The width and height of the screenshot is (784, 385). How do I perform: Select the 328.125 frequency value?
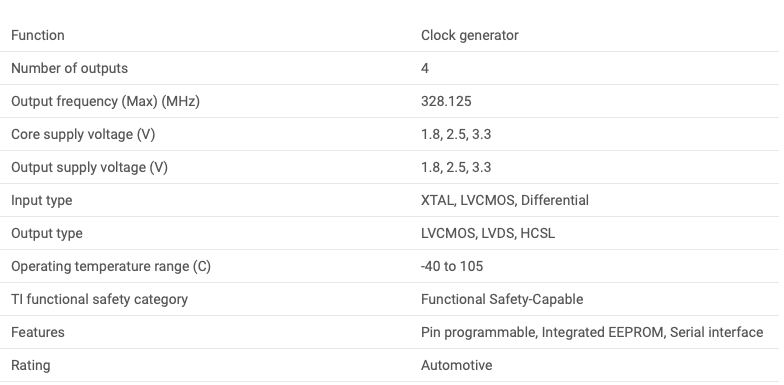pyautogui.click(x=446, y=102)
